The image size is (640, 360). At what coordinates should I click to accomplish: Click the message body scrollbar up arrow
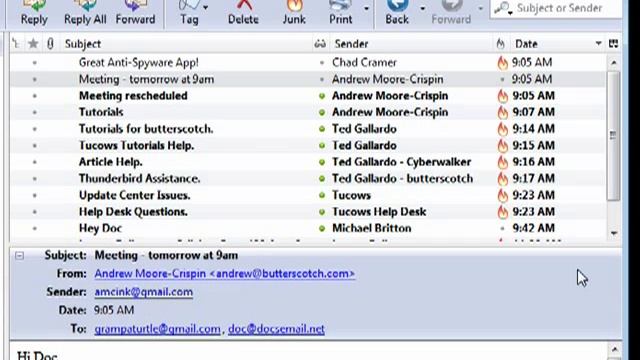(x=615, y=349)
